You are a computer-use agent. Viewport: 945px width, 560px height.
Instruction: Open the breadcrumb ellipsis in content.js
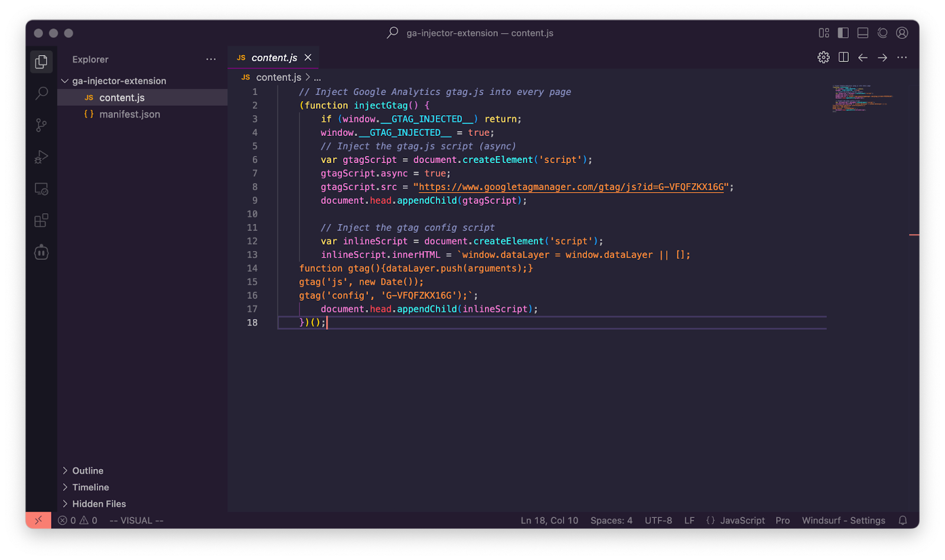click(317, 77)
